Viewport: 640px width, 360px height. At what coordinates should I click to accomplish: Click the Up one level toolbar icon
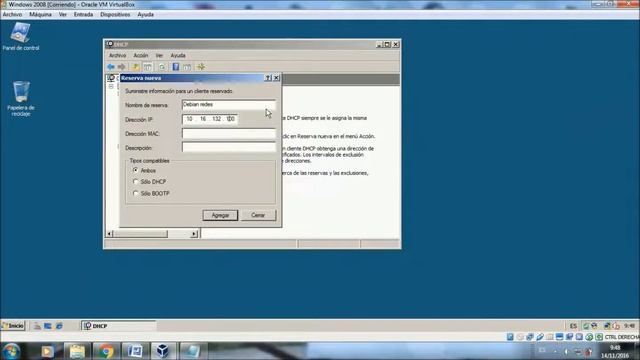pos(135,67)
